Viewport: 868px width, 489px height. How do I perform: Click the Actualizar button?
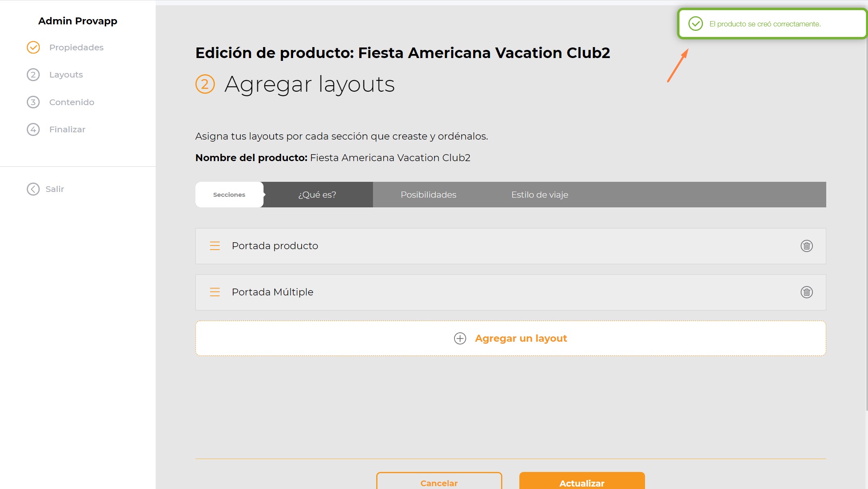click(582, 481)
